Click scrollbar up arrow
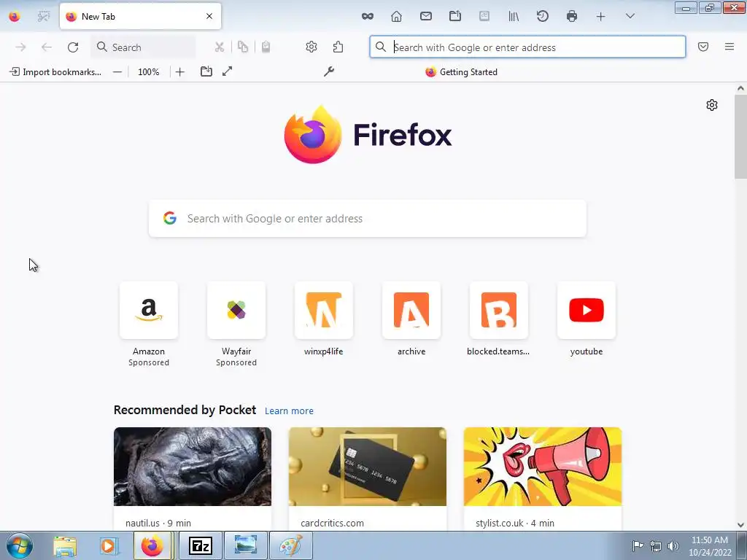747x560 pixels. (x=740, y=88)
